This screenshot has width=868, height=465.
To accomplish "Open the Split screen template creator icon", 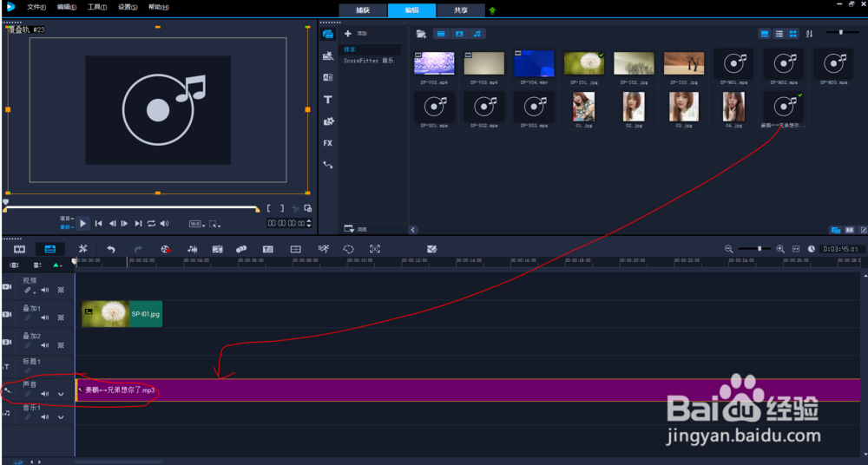I will pyautogui.click(x=432, y=250).
